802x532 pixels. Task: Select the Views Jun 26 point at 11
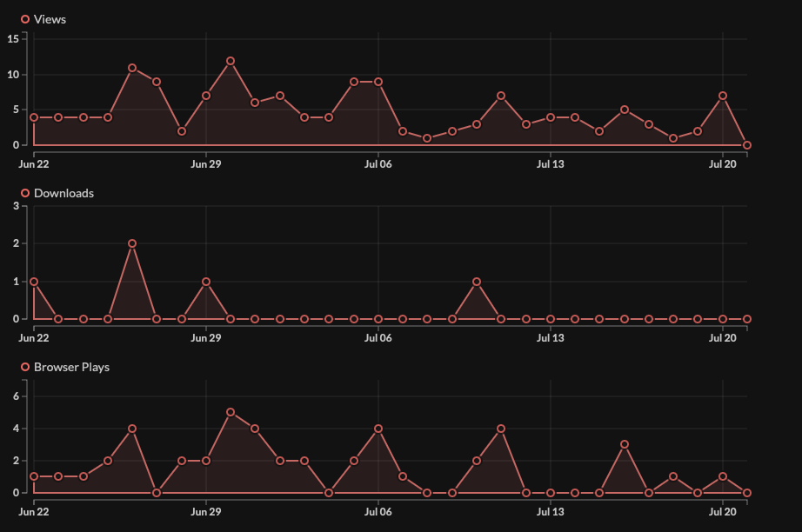click(132, 68)
